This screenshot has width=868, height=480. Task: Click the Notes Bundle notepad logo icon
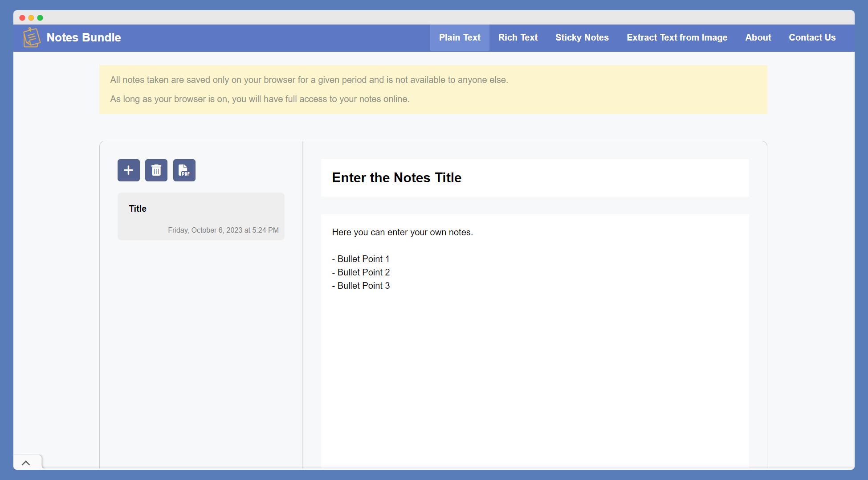tap(31, 37)
